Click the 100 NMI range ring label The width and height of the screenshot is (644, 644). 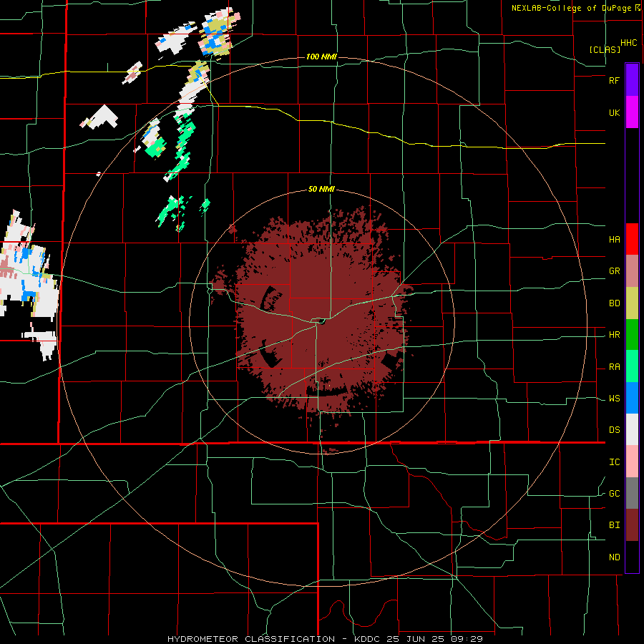pyautogui.click(x=321, y=57)
